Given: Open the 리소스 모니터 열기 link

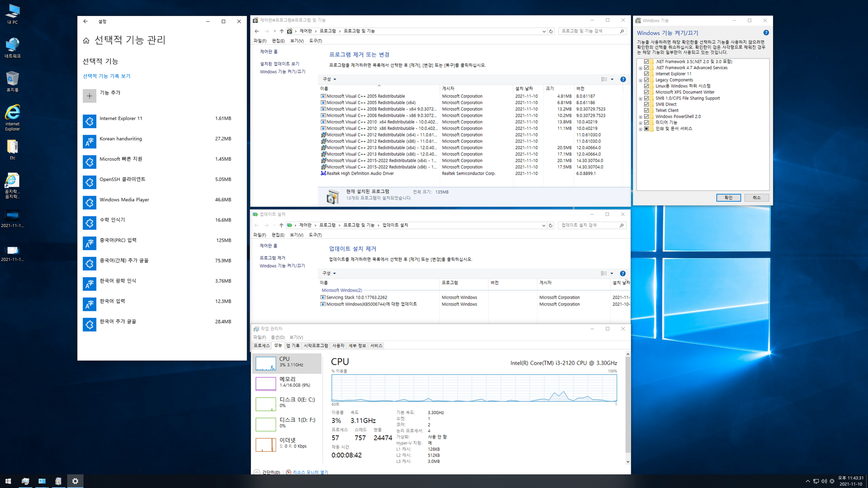Looking at the screenshot, I should 310,472.
